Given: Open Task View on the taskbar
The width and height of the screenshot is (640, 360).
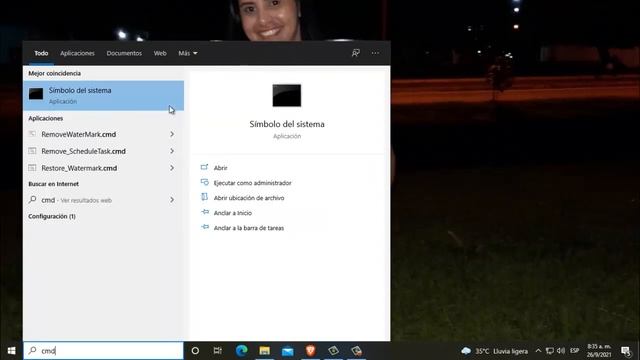Looking at the screenshot, I should point(218,351).
